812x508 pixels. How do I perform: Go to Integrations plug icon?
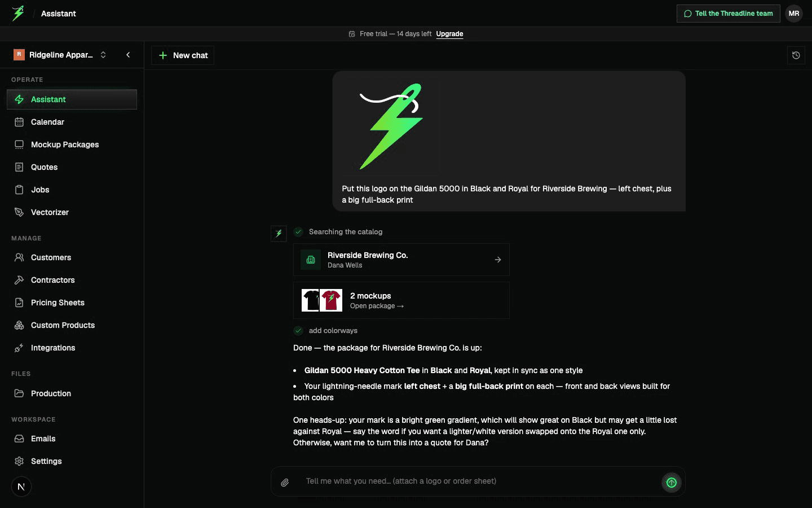point(19,348)
